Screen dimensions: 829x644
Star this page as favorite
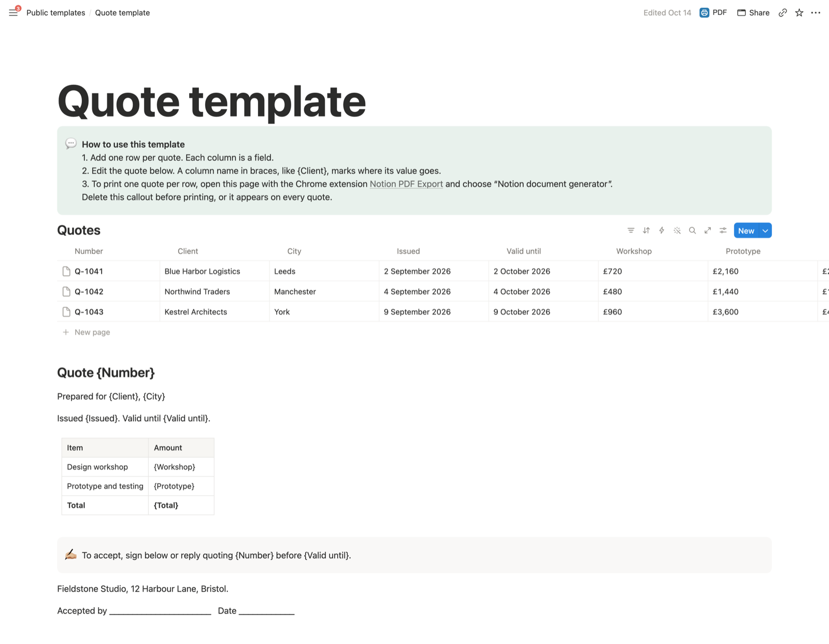click(x=799, y=12)
